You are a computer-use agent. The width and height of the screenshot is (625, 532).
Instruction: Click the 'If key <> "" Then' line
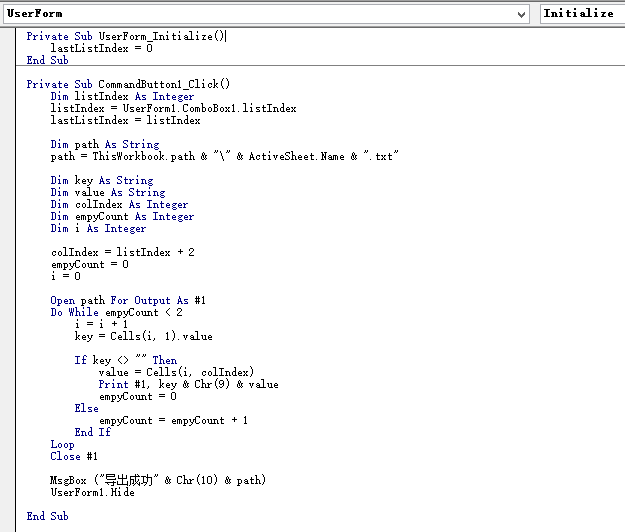(x=125, y=360)
